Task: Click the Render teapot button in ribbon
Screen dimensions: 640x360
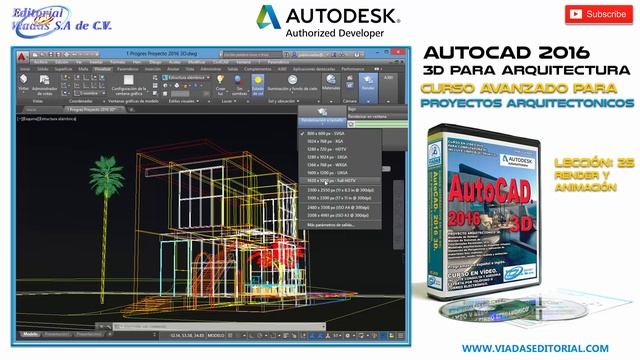Action: [368, 83]
